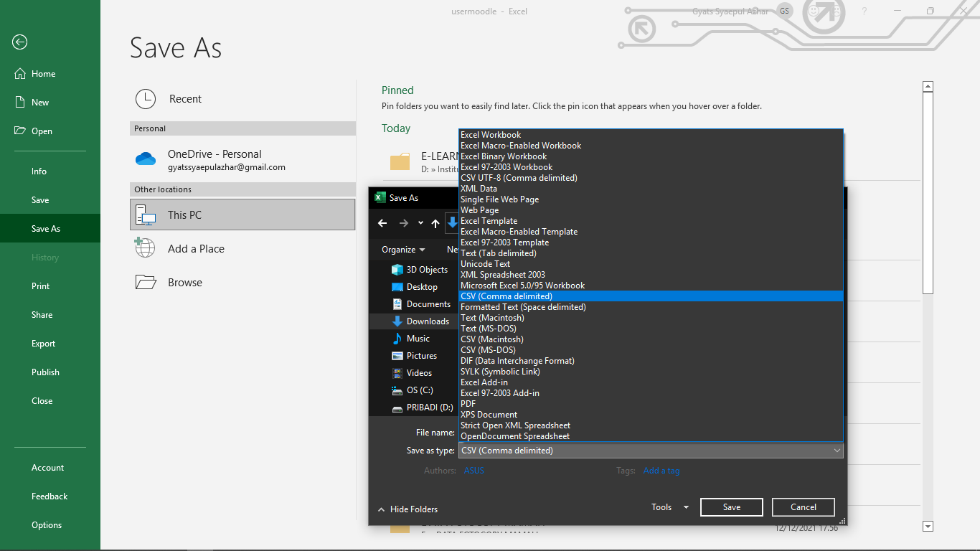Click the OneDrive cloud icon
This screenshot has width=980, height=551.
click(146, 159)
